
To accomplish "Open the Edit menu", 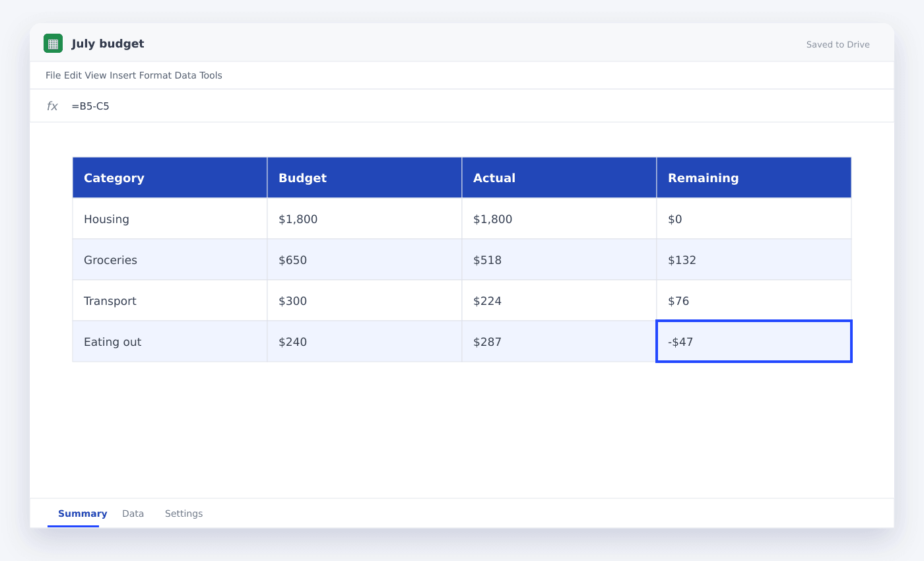I will click(x=73, y=75).
